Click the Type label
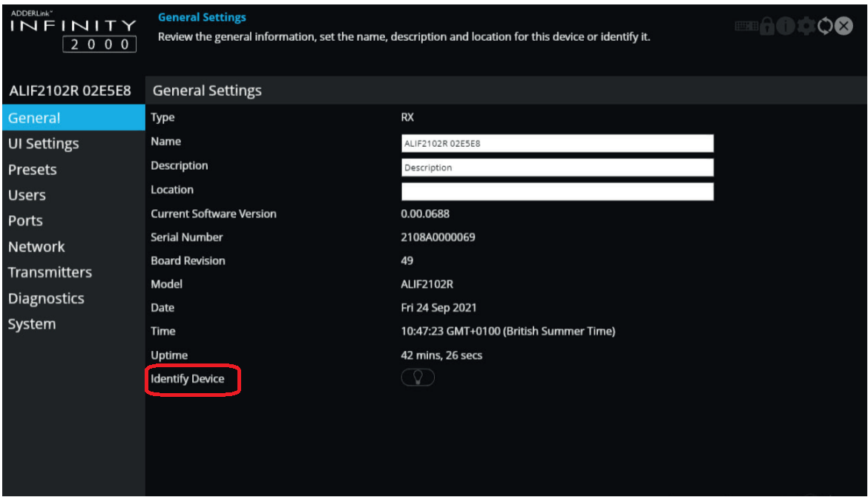 pyautogui.click(x=162, y=117)
